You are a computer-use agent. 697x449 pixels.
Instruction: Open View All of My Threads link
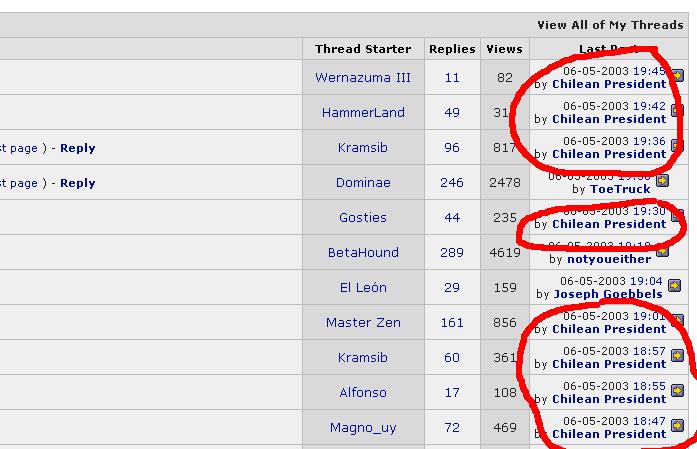[609, 25]
